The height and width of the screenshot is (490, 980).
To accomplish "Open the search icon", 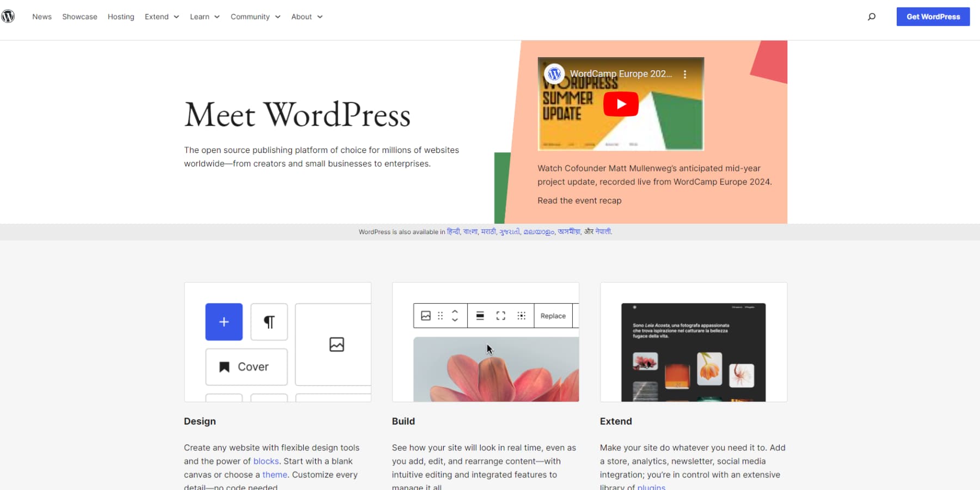I will pos(872,16).
